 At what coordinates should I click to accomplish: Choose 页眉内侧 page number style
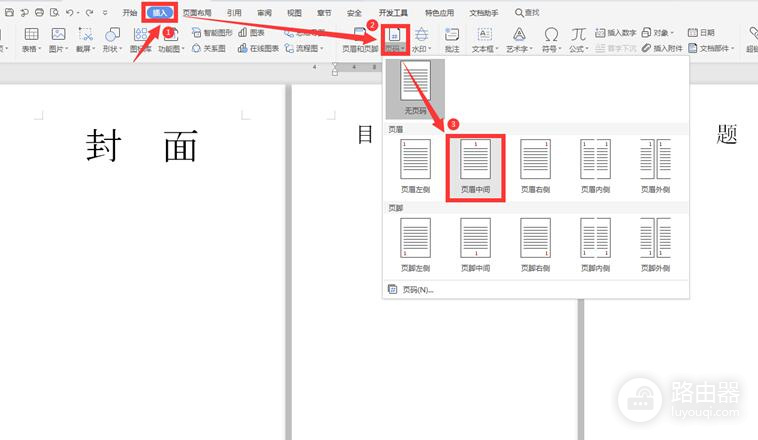[595, 167]
